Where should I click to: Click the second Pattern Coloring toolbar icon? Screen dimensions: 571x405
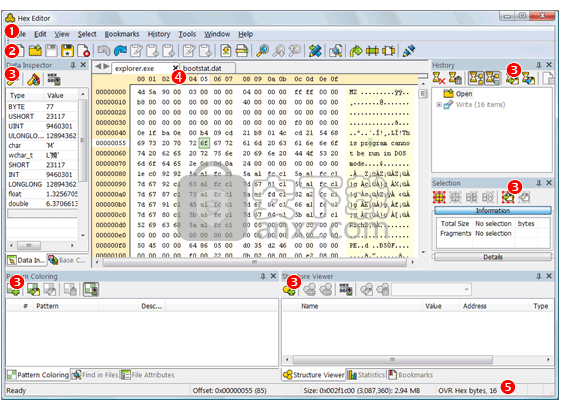(34, 290)
